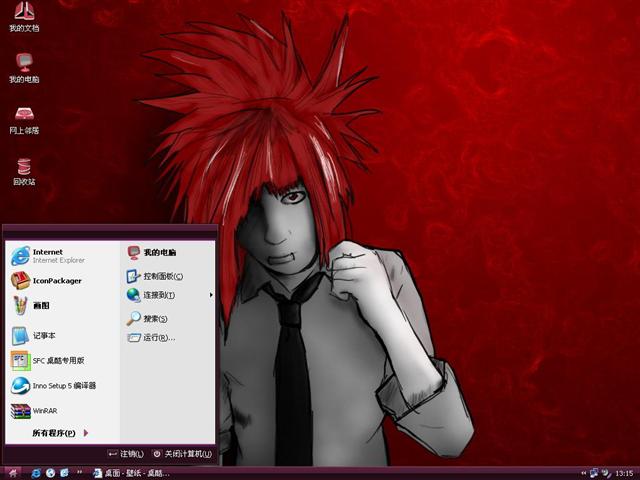
Task: Open the 我的电脑 desktop icon
Action: [x=24, y=68]
